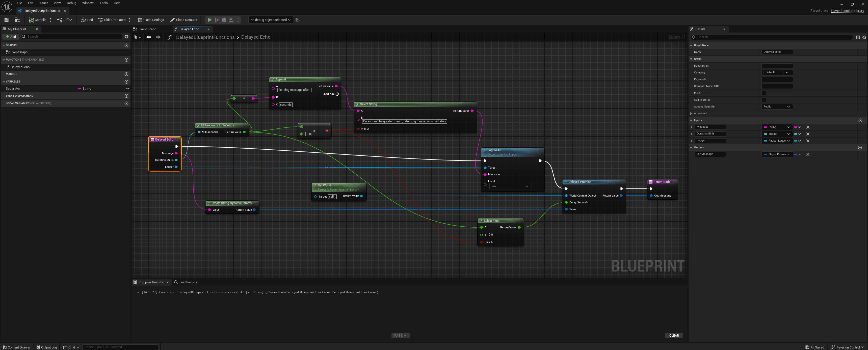Viewport: 868px width, 350px height.
Task: Enable Call In Editor checkbox
Action: click(764, 100)
